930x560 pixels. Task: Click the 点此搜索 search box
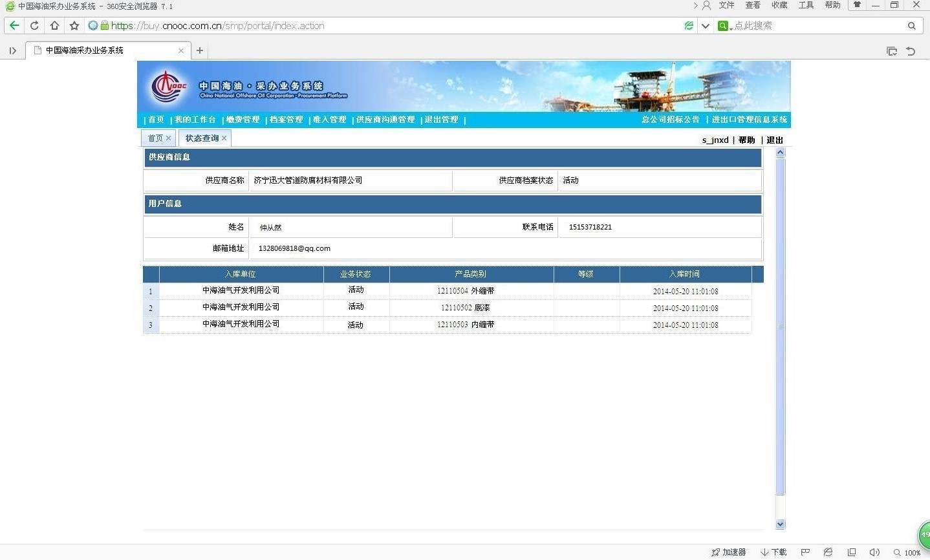click(x=818, y=26)
